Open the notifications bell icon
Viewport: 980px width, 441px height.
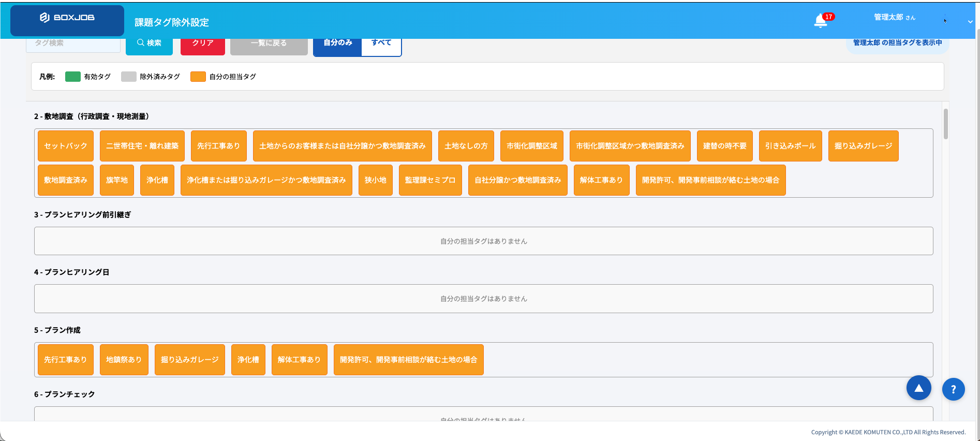821,21
